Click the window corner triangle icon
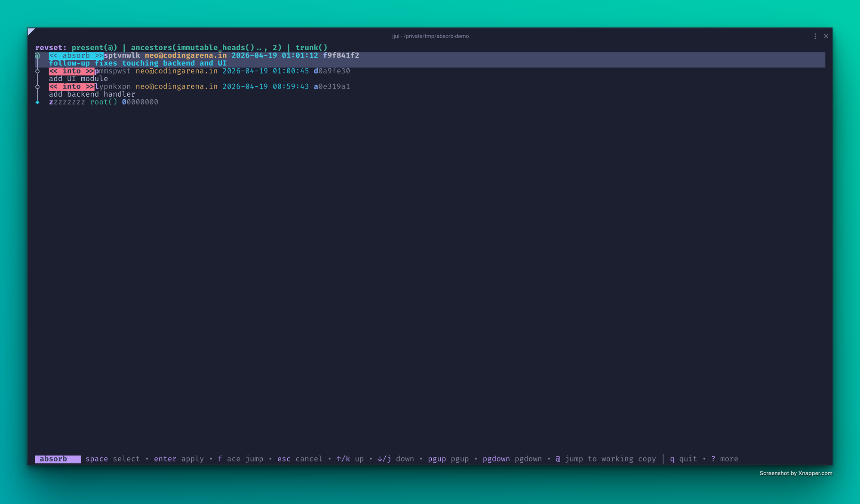Screen dimensions: 860x504 tap(31, 31)
